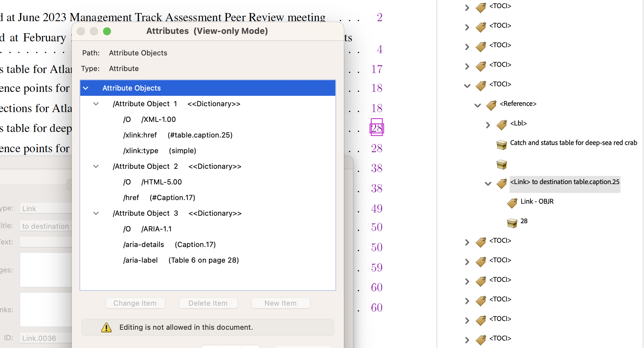Click the Link - OBJR tag icon

click(x=512, y=203)
